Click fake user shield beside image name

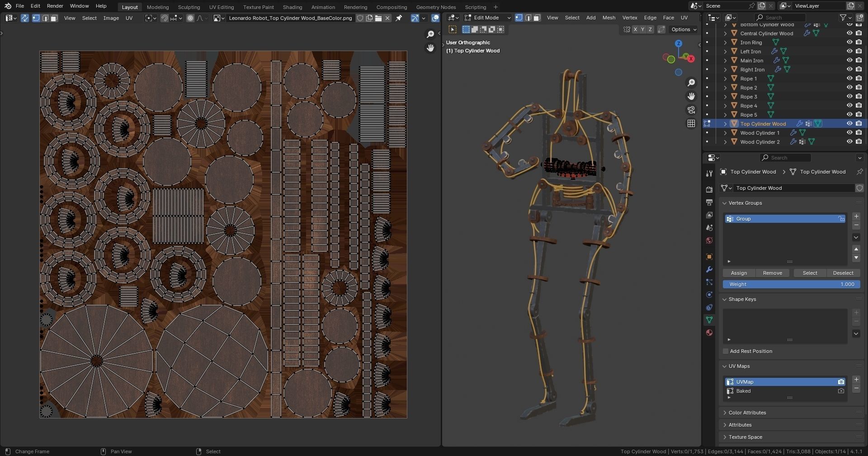coord(360,18)
